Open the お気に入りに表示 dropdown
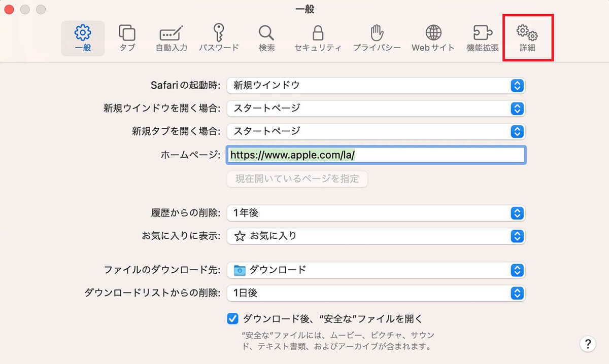 pos(376,236)
